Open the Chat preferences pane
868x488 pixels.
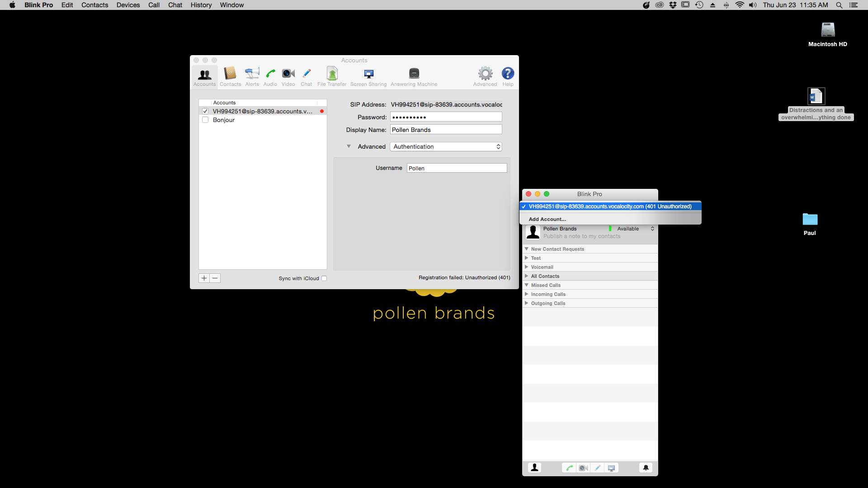[306, 76]
